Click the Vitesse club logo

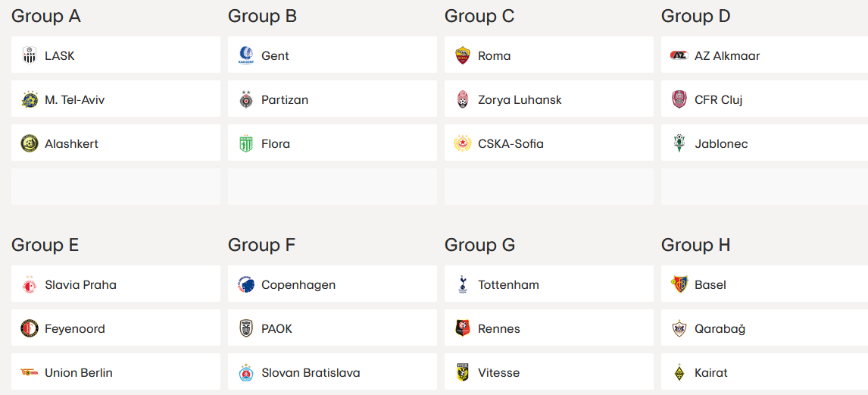click(463, 372)
